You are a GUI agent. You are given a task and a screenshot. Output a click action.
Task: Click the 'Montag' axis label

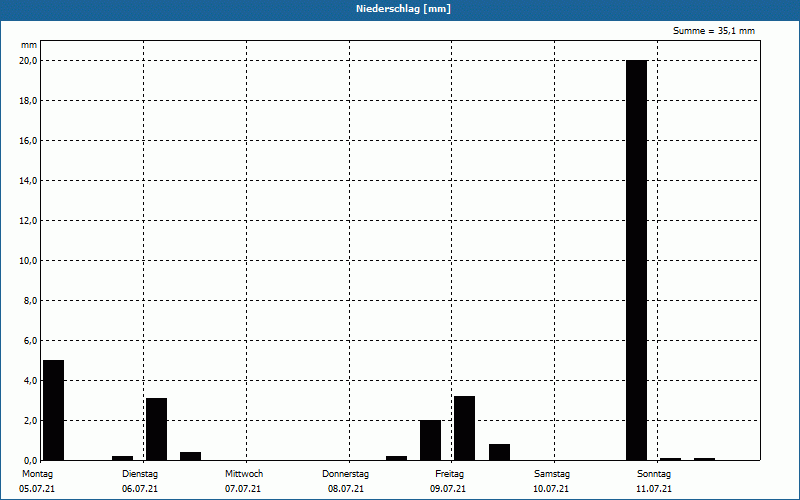(37, 474)
